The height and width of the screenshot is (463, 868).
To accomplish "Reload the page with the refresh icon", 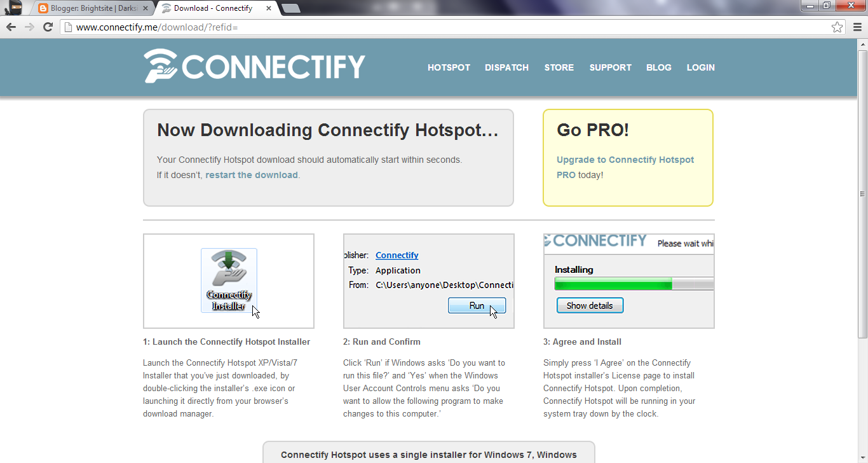I will tap(48, 27).
